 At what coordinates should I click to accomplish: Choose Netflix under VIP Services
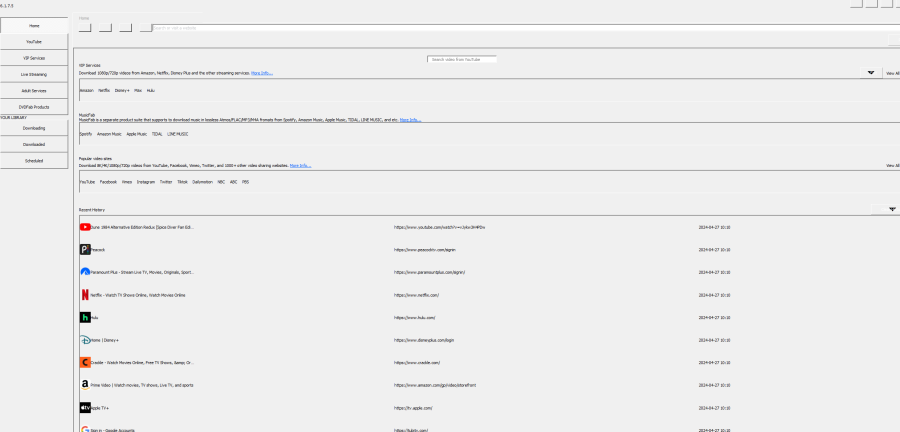pyautogui.click(x=104, y=90)
